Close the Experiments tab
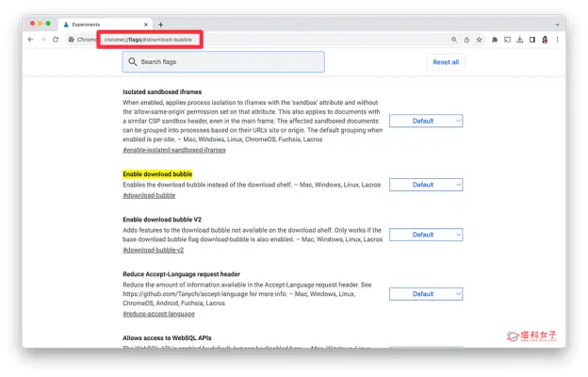Screen dimensions: 588x377 point(146,25)
